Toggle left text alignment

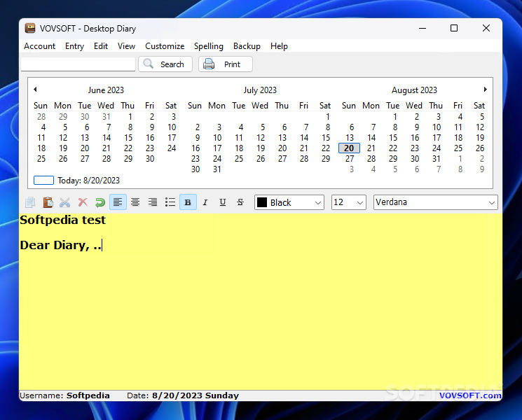pyautogui.click(x=118, y=202)
